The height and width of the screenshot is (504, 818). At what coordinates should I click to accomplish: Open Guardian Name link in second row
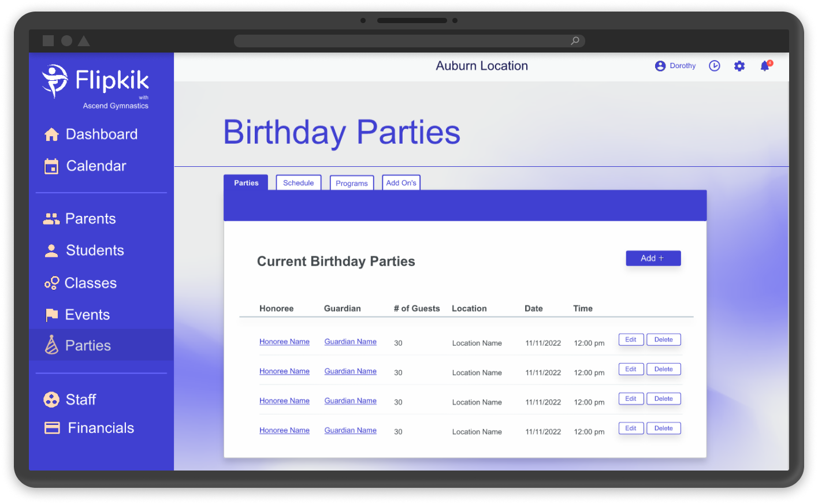point(351,371)
